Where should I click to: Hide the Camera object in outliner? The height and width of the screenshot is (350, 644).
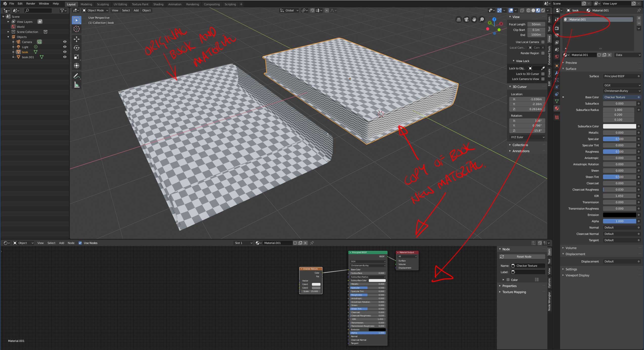[65, 42]
